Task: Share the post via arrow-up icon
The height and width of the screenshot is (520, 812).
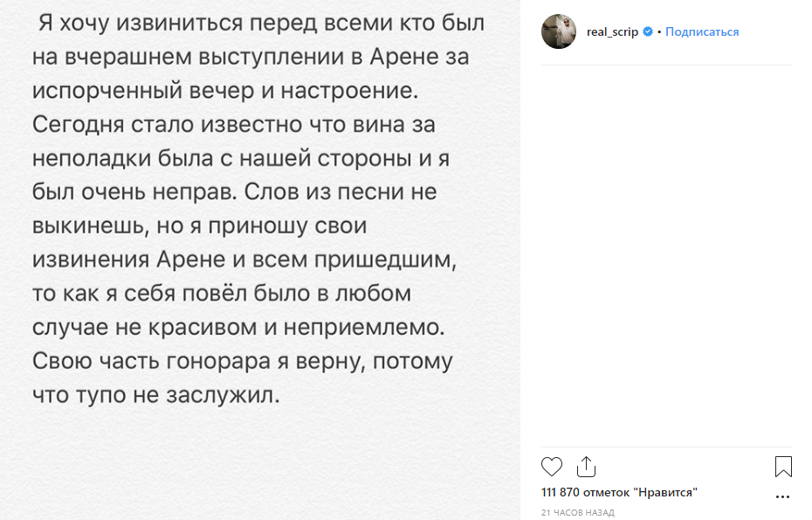Action: point(586,467)
